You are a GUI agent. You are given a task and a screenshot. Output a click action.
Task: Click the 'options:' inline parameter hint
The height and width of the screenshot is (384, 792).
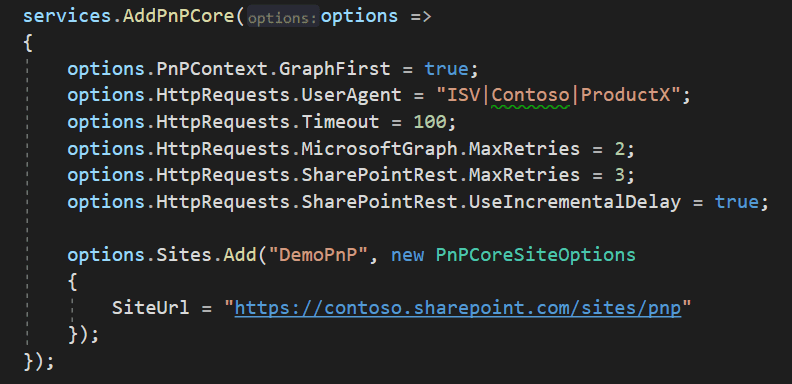point(283,18)
